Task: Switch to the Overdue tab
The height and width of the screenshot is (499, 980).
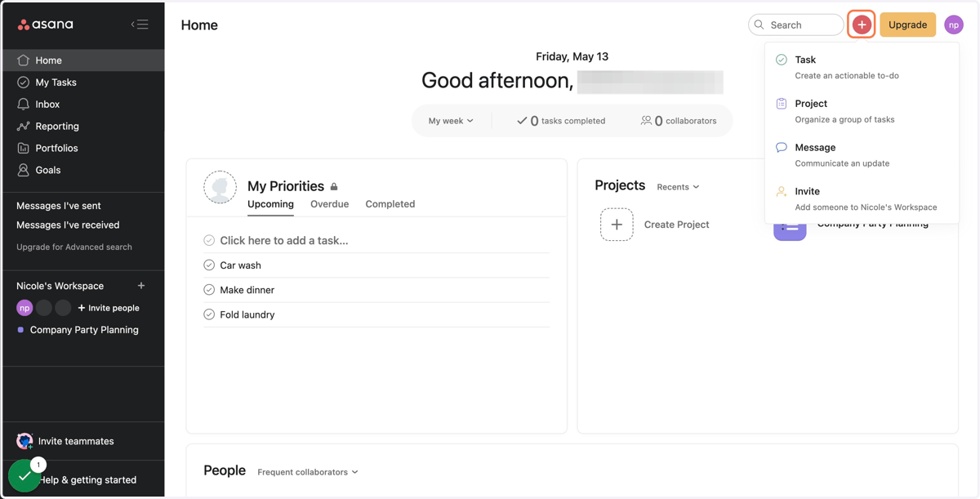Action: pos(329,204)
